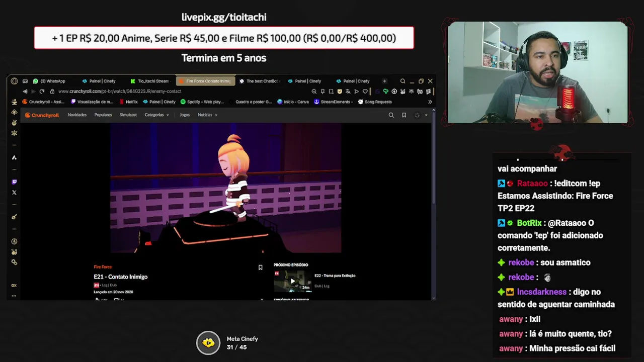Open the Opera GX menu logo

pyautogui.click(x=14, y=81)
